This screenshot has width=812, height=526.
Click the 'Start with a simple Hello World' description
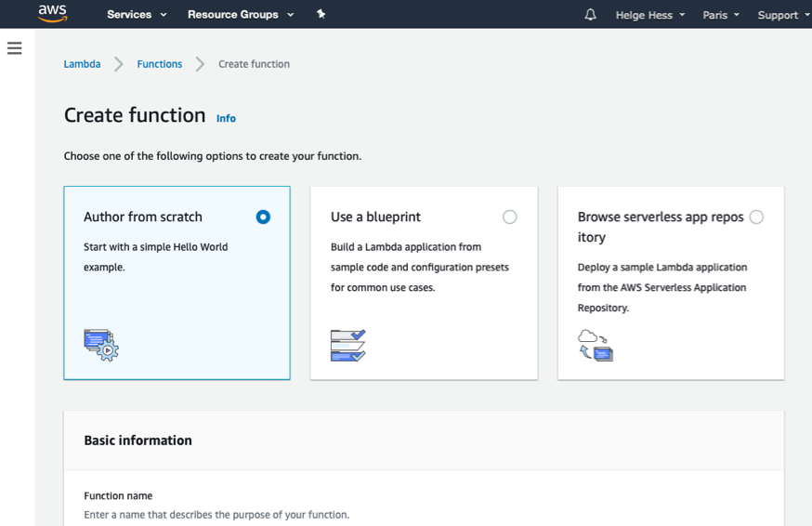pos(155,256)
